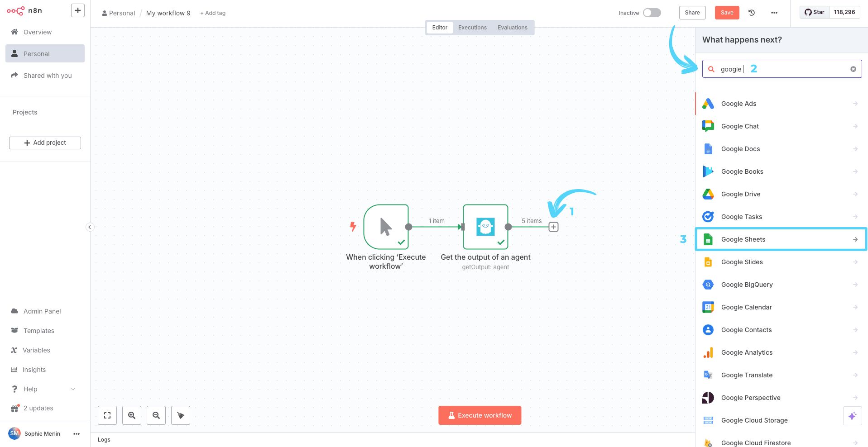Select the Google Slides node icon
Viewport: 868px width, 447px height.
pos(708,262)
